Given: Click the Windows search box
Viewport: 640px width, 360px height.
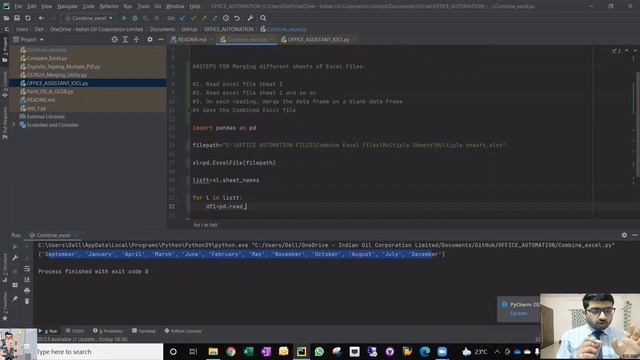Looking at the screenshot, I should [100, 351].
